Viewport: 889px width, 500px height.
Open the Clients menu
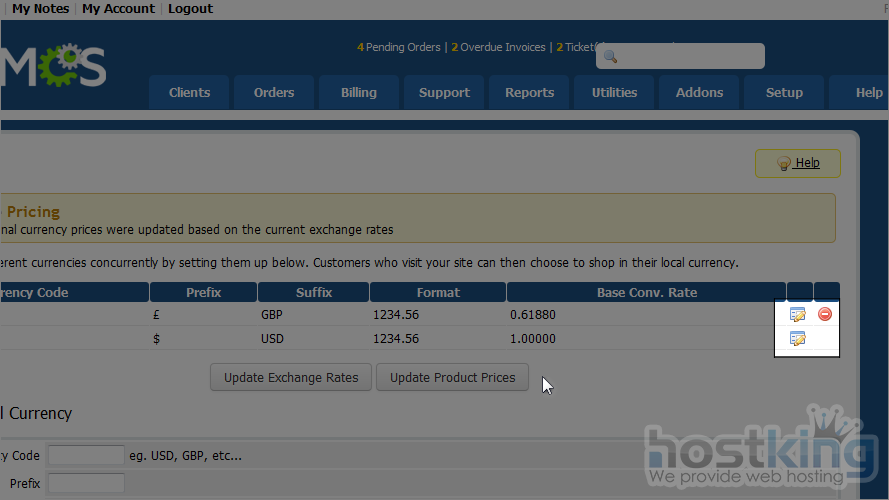click(189, 92)
